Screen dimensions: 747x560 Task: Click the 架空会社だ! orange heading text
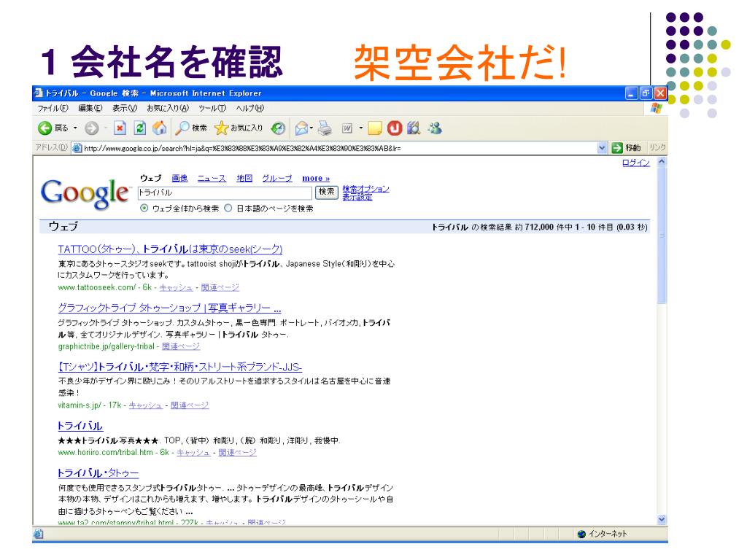[x=460, y=63]
